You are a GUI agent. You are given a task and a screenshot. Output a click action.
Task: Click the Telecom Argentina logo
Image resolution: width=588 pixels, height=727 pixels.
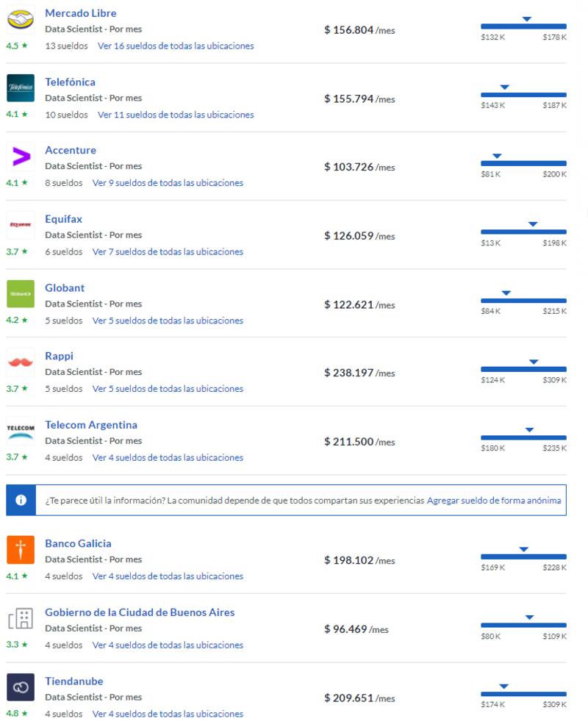(x=20, y=431)
